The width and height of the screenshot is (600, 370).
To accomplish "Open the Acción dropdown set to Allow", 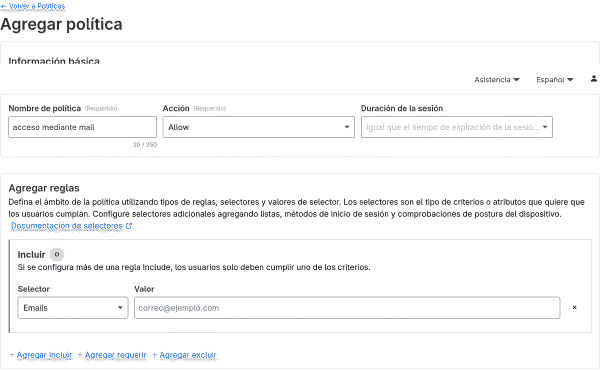I will point(259,127).
